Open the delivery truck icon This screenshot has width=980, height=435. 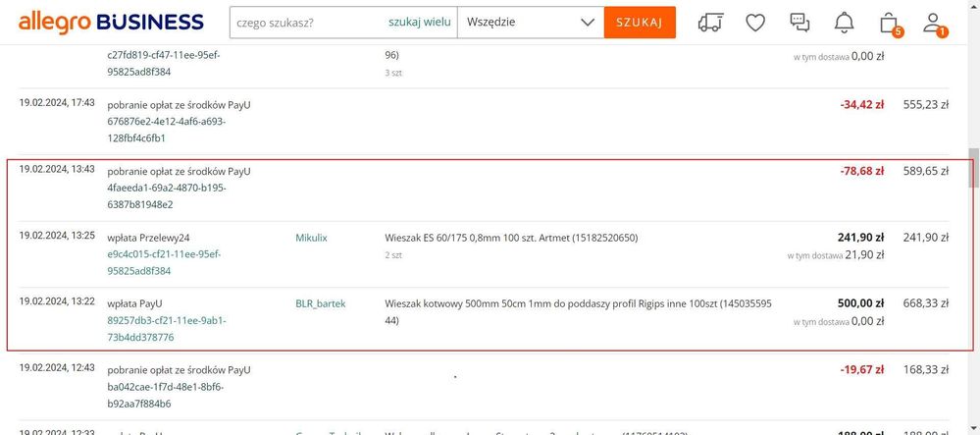tap(710, 23)
